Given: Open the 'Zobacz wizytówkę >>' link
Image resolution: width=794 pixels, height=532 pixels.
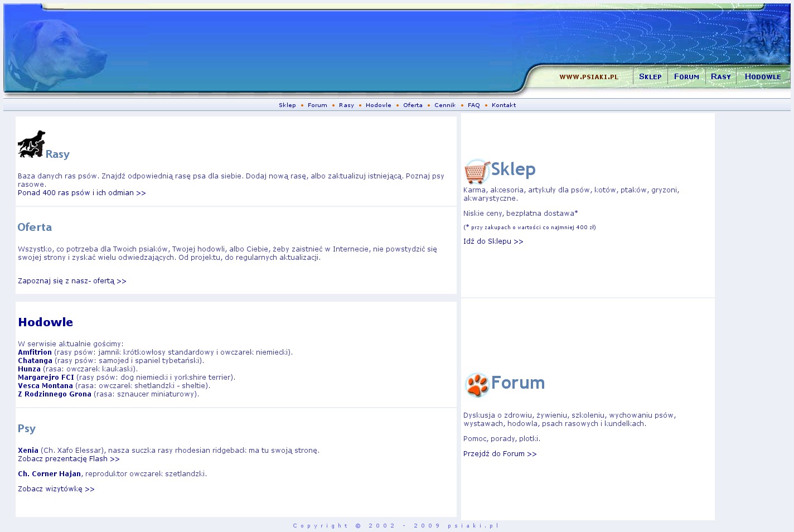Looking at the screenshot, I should (56, 489).
